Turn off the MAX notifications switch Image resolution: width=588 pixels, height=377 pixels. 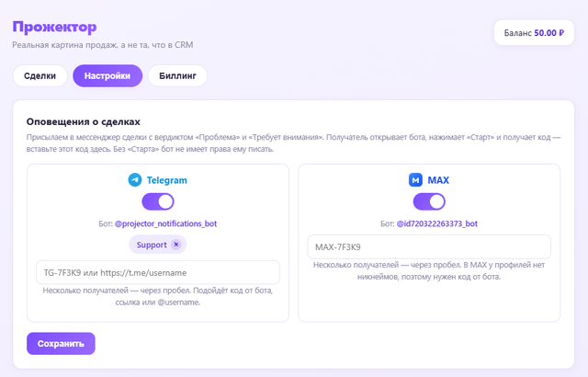429,201
